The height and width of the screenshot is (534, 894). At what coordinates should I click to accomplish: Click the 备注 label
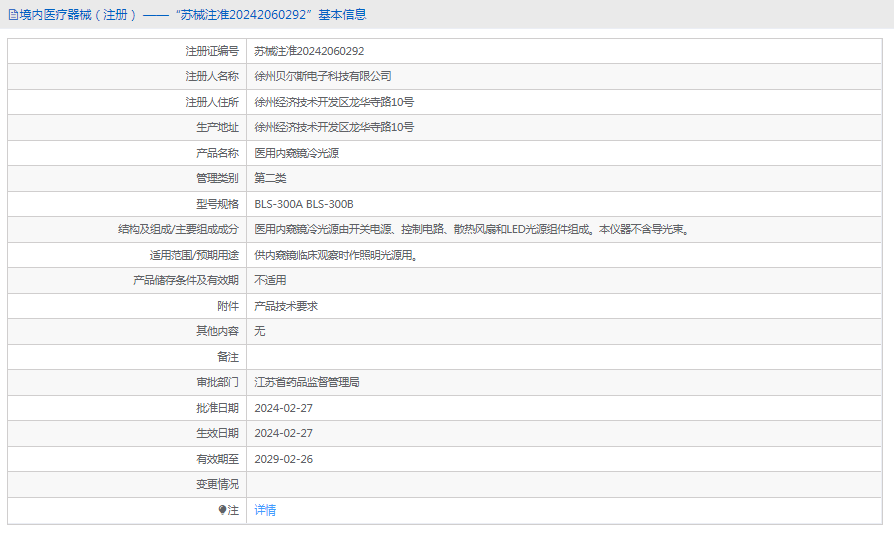click(x=228, y=357)
